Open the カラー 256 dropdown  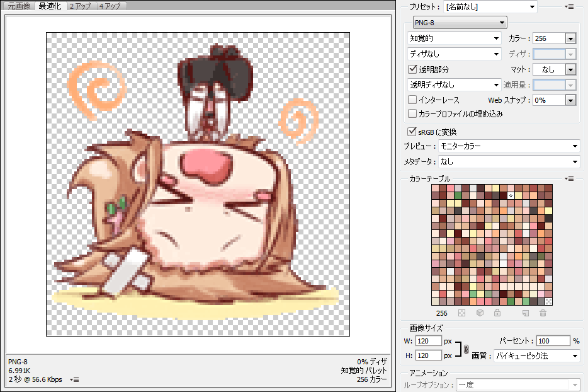[x=554, y=38]
